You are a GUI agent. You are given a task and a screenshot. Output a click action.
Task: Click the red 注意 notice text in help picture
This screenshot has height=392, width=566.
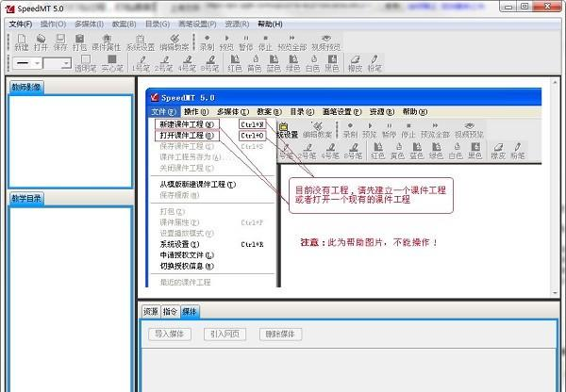tap(369, 242)
